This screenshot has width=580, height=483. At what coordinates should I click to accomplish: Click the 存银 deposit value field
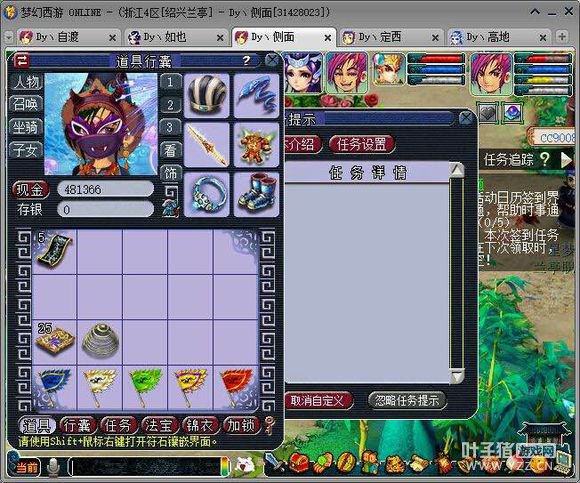click(105, 209)
